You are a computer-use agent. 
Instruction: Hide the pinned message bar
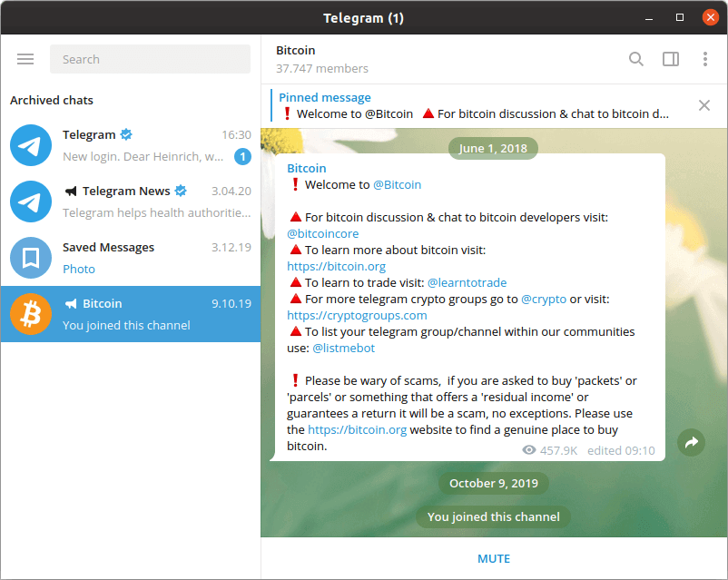(x=703, y=105)
